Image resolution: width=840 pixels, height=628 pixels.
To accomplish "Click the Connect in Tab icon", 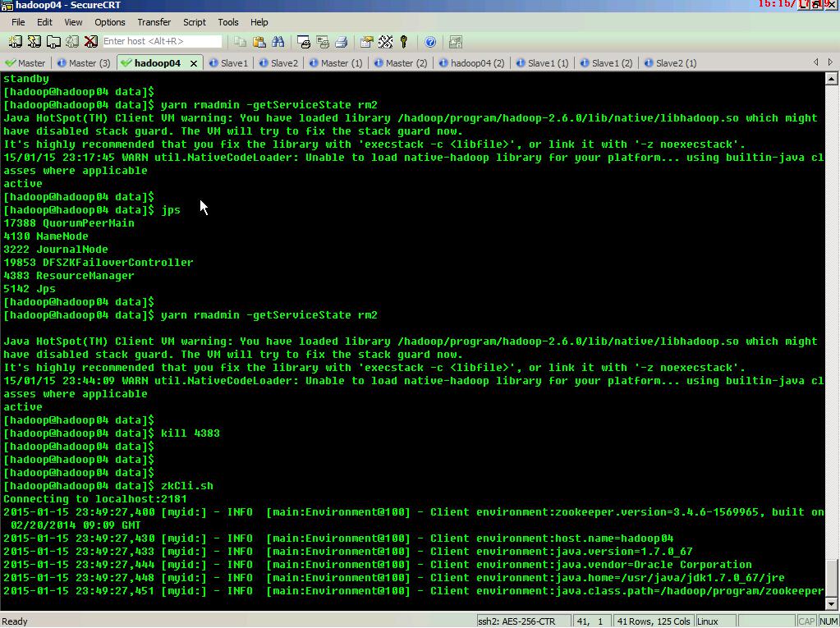I will point(53,42).
